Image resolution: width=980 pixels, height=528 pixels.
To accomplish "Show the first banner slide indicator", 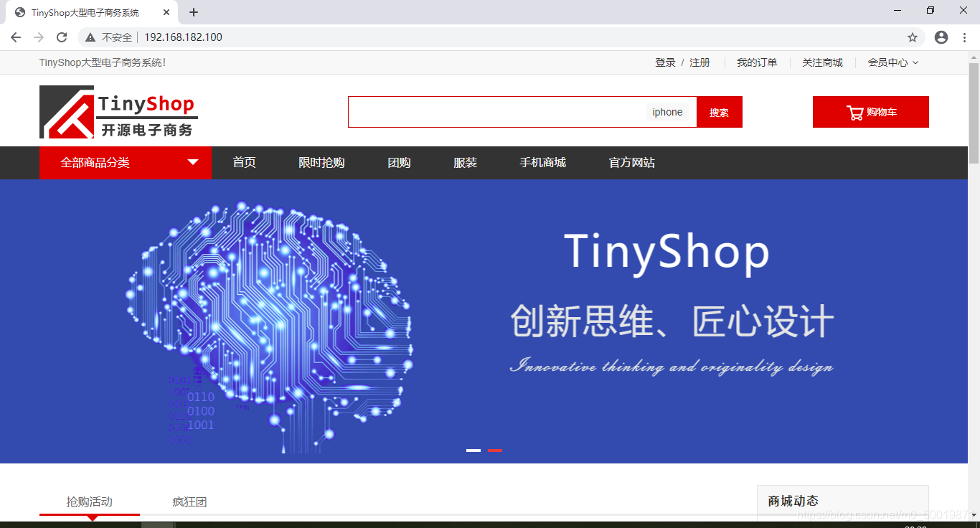I will click(x=473, y=451).
